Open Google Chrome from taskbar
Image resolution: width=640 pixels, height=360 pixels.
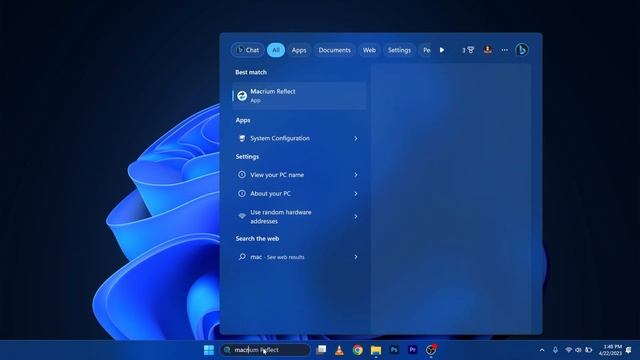click(x=358, y=350)
